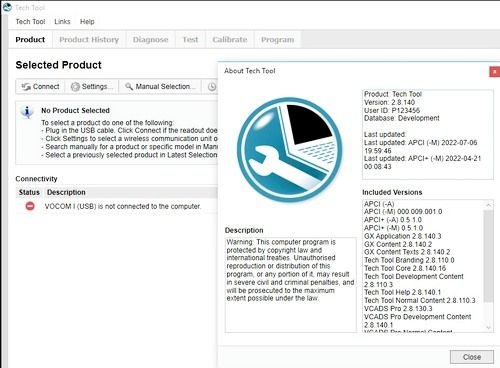Click the clock icon for Latest Selections
Viewport: 500px width, 368px height.
pyautogui.click(x=212, y=87)
